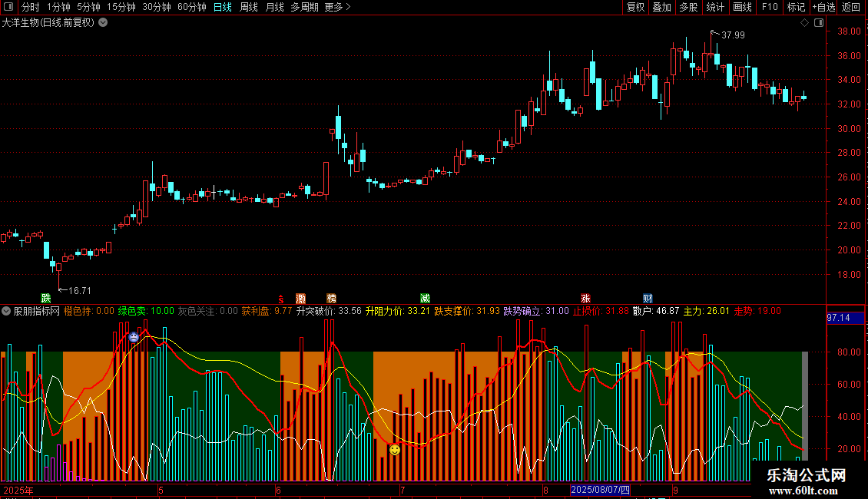Click the 散户: 46.87 value

pos(656,312)
